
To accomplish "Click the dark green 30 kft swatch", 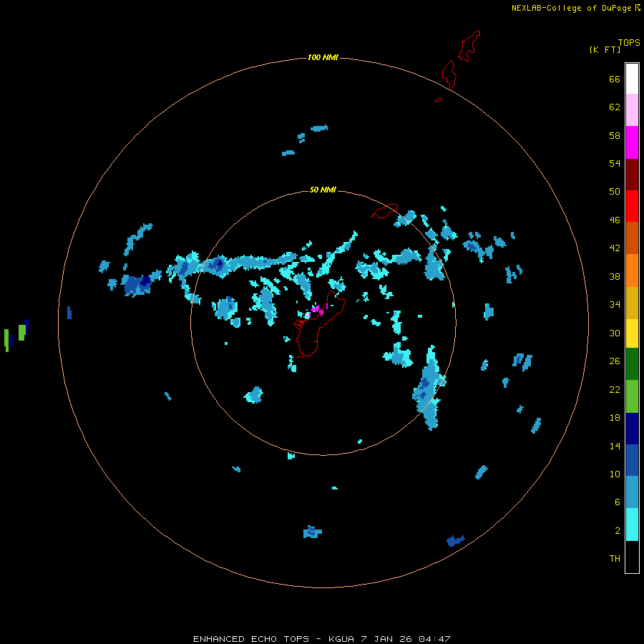I will tap(632, 364).
